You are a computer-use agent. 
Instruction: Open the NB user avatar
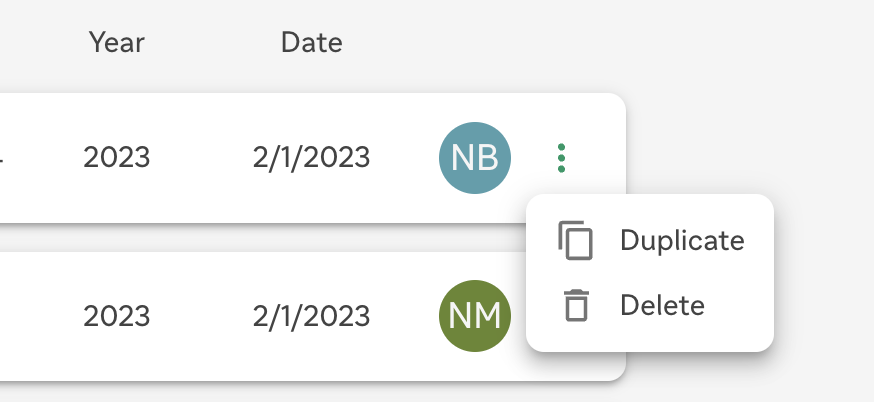click(x=475, y=158)
